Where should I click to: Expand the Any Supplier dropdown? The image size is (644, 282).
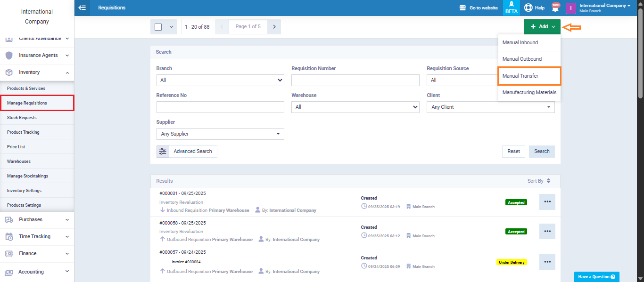(x=220, y=134)
